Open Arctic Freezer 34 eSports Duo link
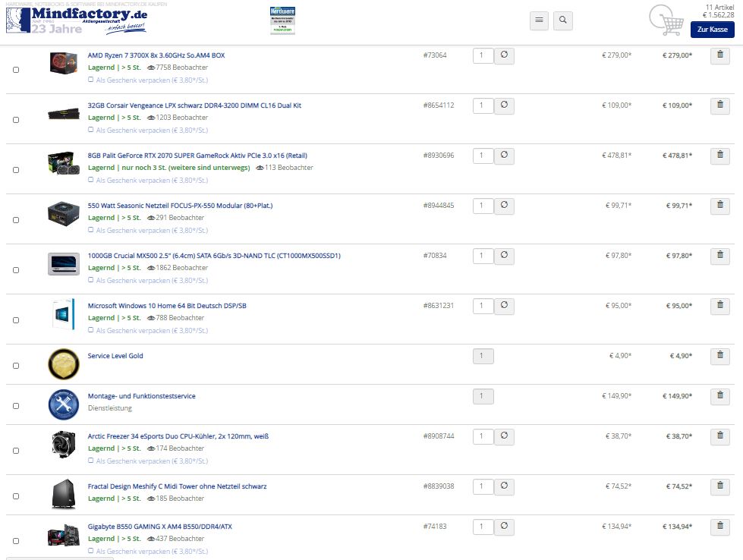Screen dimensions: 743x560 coord(178,436)
